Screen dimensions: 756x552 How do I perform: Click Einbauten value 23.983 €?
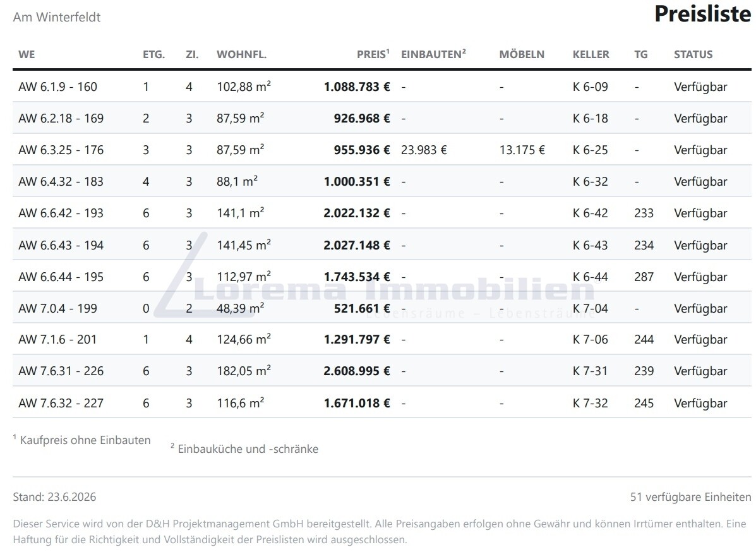[x=424, y=150]
